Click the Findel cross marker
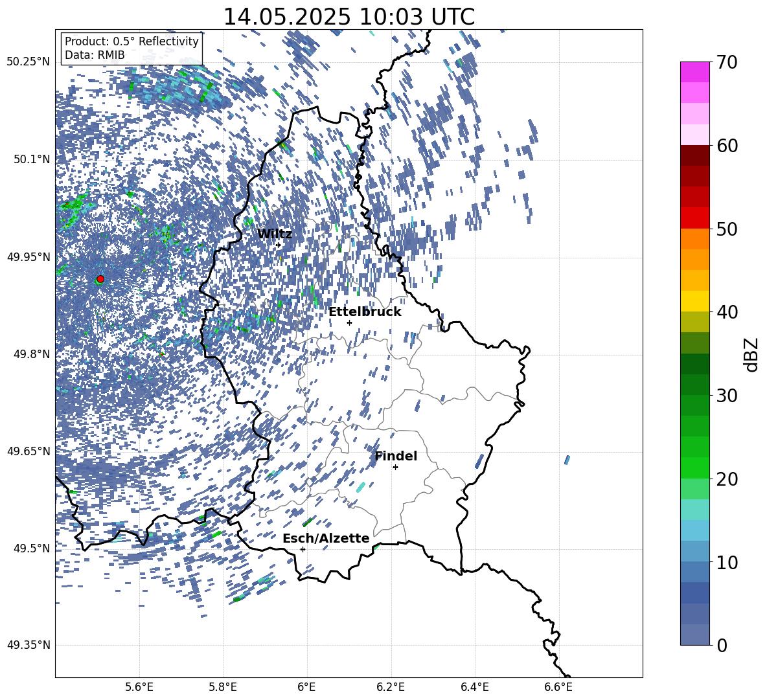The image size is (767, 700). (x=395, y=467)
